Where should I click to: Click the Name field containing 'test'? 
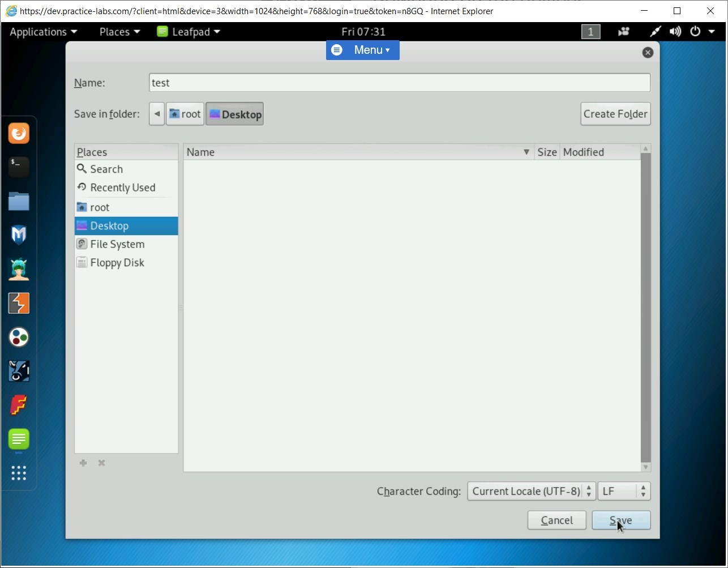[x=396, y=83]
